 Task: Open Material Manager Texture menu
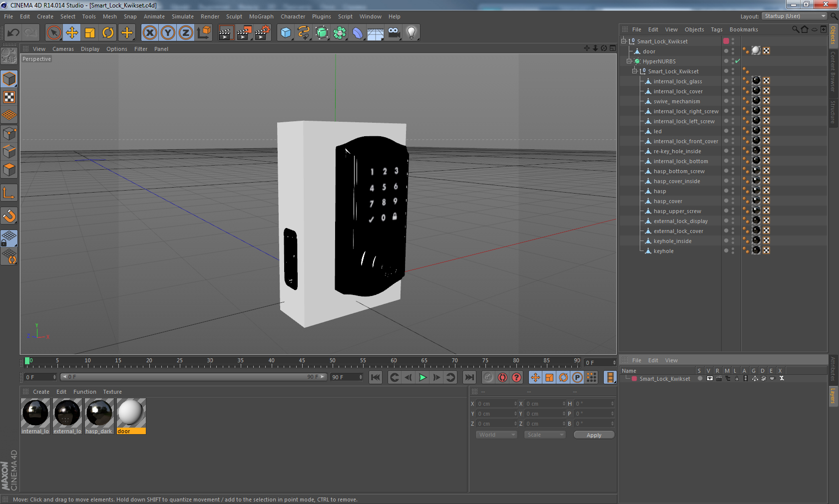click(112, 392)
